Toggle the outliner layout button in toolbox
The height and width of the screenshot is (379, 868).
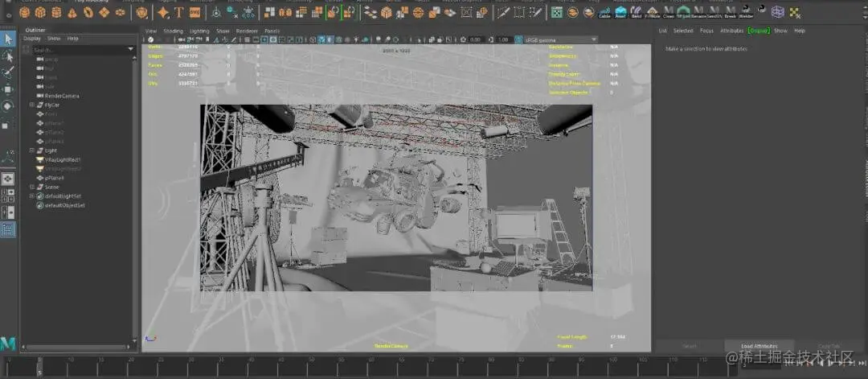click(8, 229)
